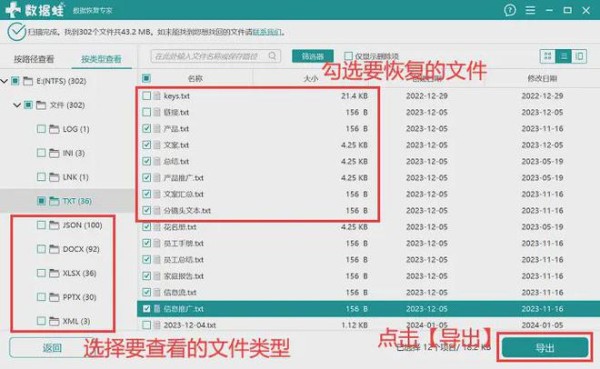Collapse the 文件 (302) folder node

pyautogui.click(x=17, y=105)
